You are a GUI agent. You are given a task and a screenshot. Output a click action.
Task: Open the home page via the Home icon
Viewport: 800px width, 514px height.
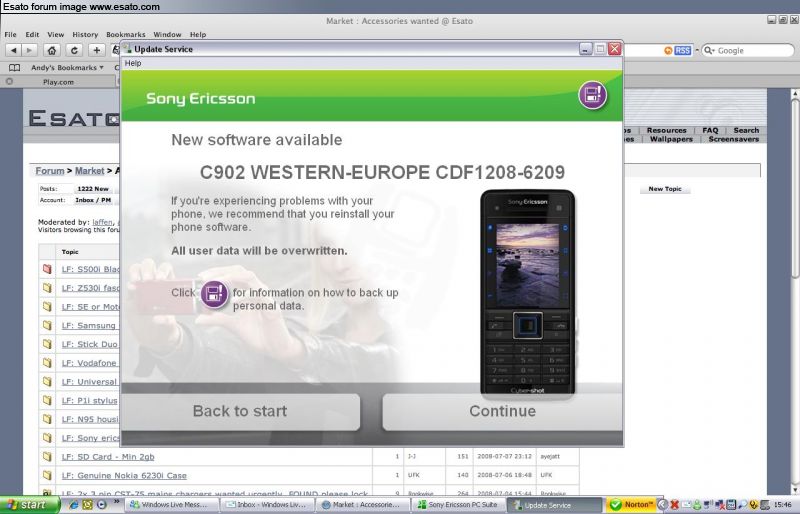tap(52, 50)
